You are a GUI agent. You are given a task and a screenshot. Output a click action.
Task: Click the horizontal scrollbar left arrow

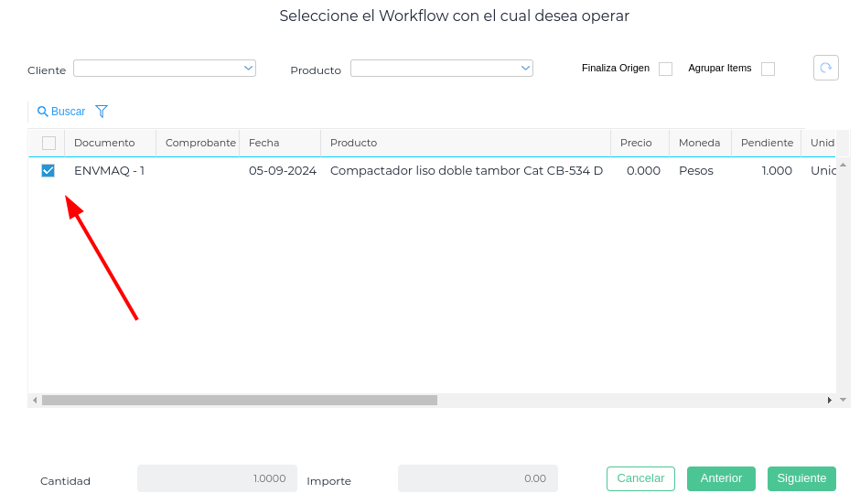pos(35,400)
